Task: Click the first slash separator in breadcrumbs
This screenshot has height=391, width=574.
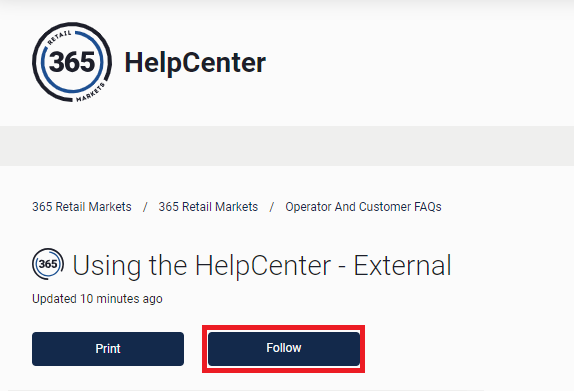Action: click(145, 207)
